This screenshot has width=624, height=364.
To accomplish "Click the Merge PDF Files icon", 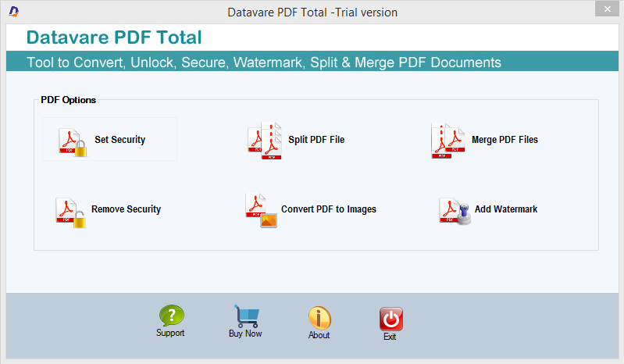I will click(x=448, y=141).
